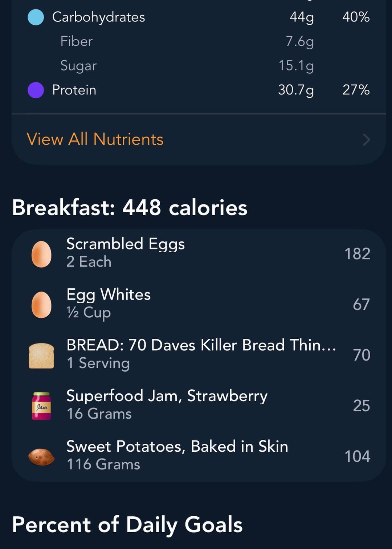Tap the purple Protein color dot
Viewport: 392px width, 549px height.
(x=36, y=90)
